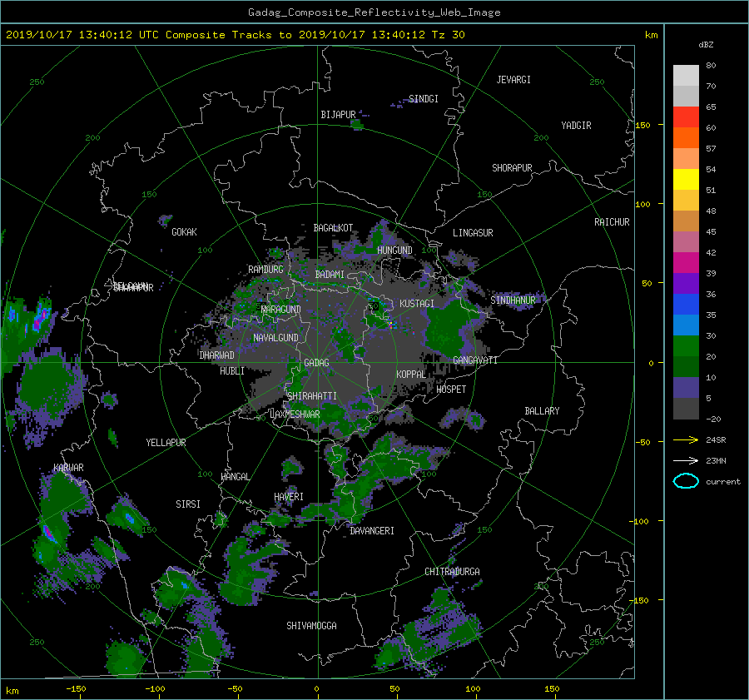Click the Gadag_Composite_Reflectivity_Web_Image title
Screen dimensions: 749x700
tap(374, 12)
